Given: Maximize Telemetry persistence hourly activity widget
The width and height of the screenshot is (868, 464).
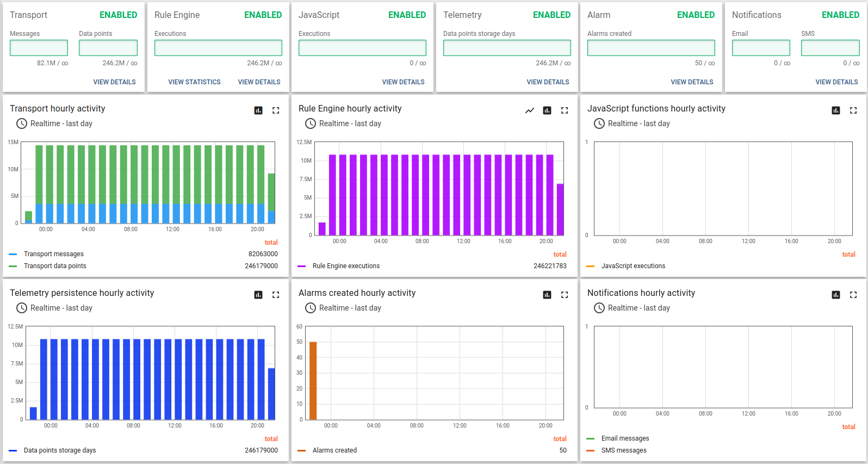Looking at the screenshot, I should pyautogui.click(x=276, y=295).
